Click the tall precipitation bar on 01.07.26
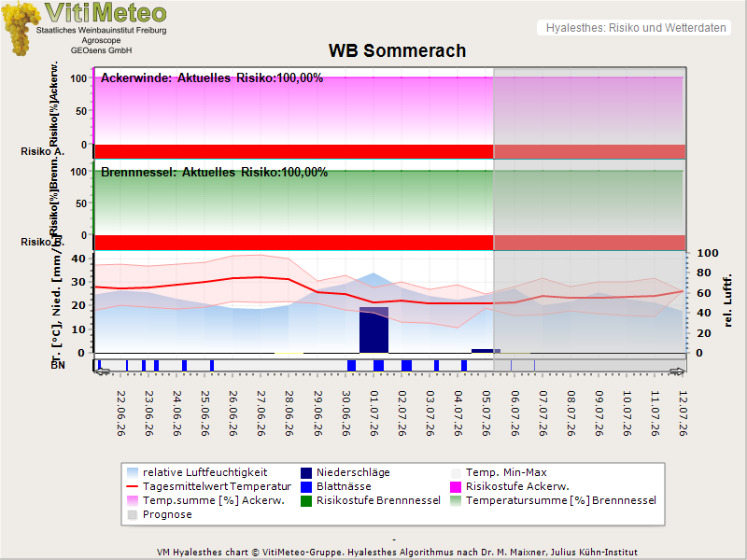This screenshot has height=560, width=747. coord(373,330)
